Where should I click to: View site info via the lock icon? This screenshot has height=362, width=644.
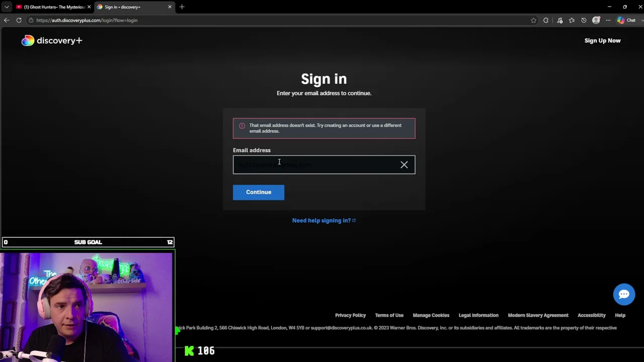coord(31,20)
